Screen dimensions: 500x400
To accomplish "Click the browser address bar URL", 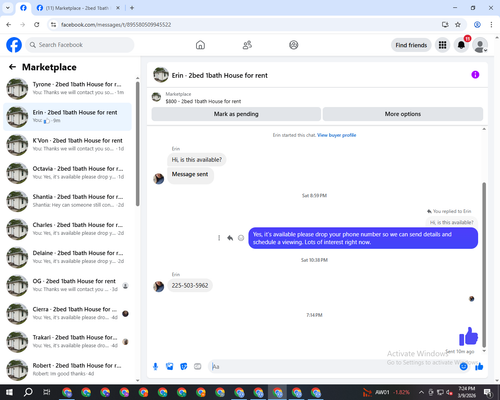I will 116,25.
